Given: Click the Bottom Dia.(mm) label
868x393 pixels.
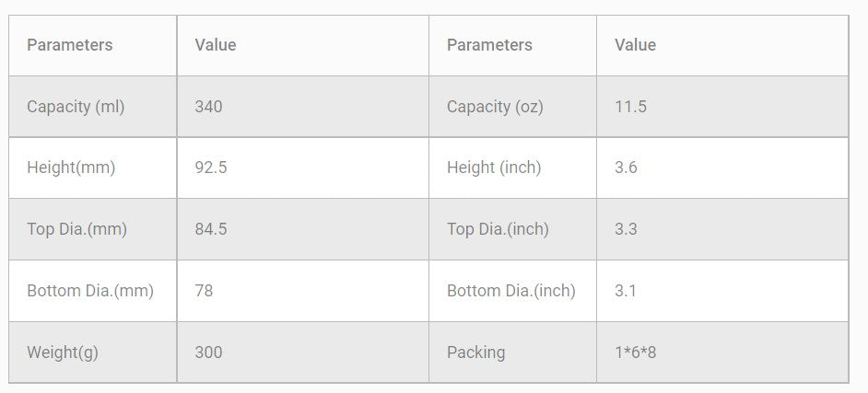Looking at the screenshot, I should coord(90,291).
